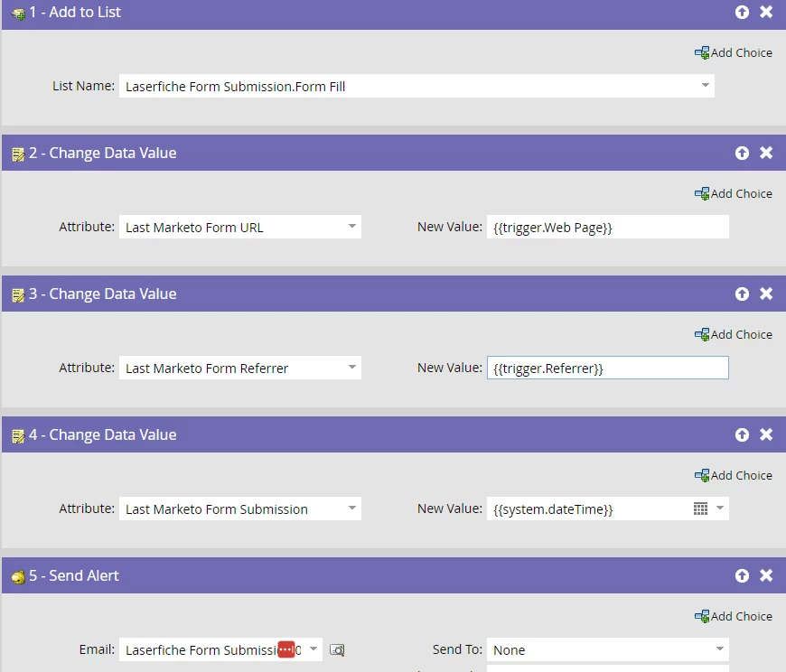Image resolution: width=786 pixels, height=672 pixels.
Task: Remove step 4 Change Data Value
Action: 766,434
